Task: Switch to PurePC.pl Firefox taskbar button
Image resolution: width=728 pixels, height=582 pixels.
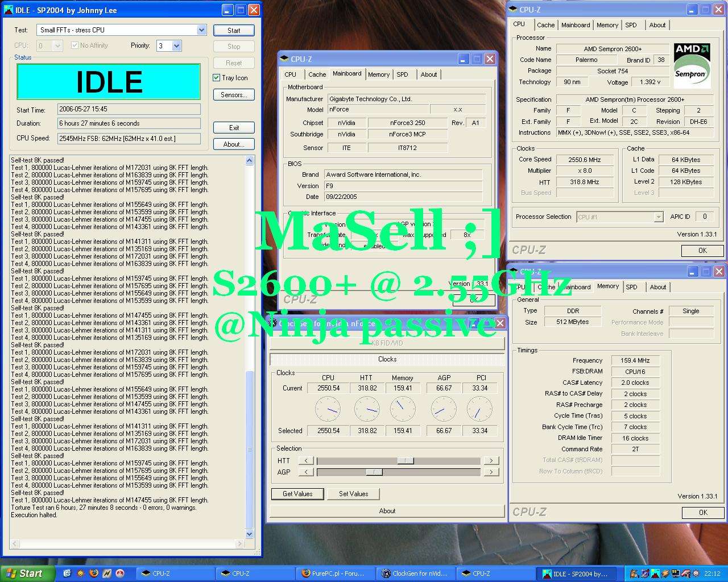Action: click(x=334, y=573)
